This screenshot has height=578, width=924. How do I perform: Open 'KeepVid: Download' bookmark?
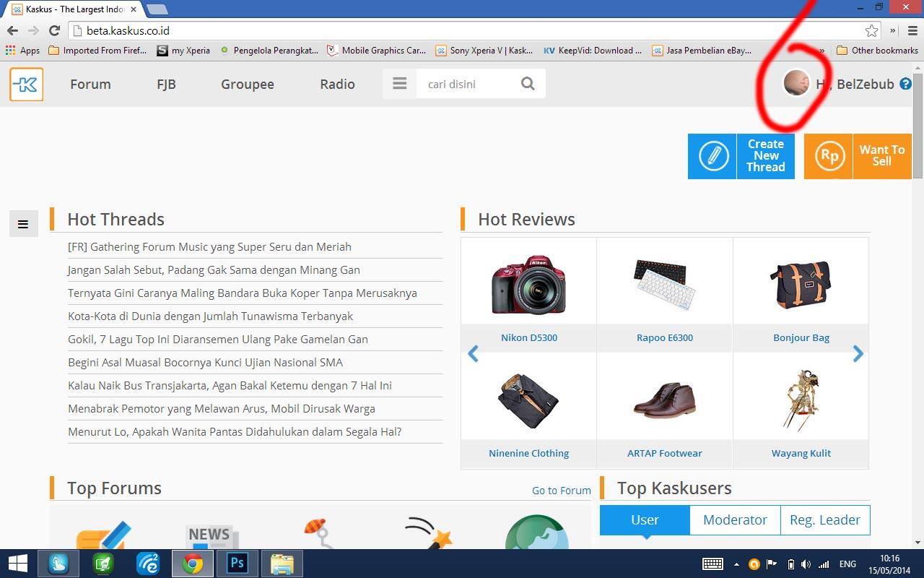(x=593, y=51)
